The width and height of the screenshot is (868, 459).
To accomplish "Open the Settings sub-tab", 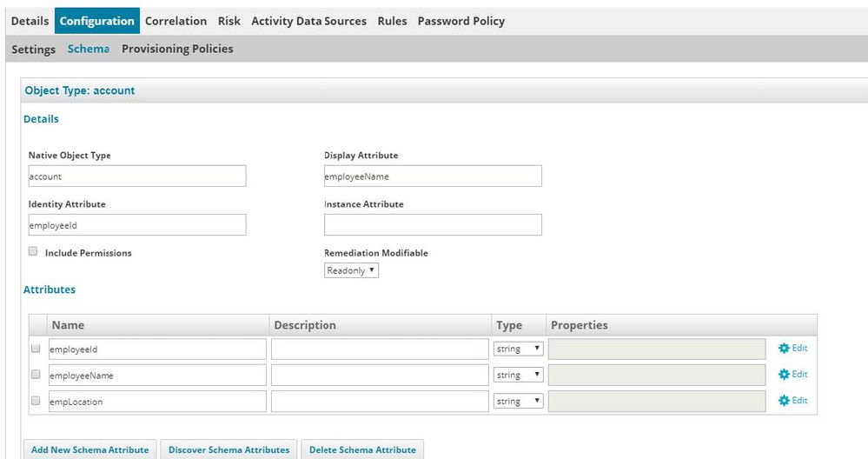I will 33,50.
